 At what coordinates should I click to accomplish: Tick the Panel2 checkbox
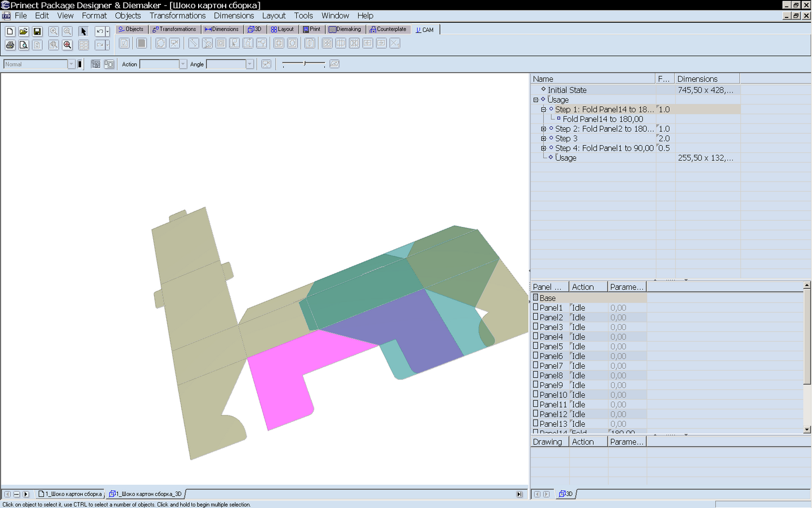tap(536, 317)
